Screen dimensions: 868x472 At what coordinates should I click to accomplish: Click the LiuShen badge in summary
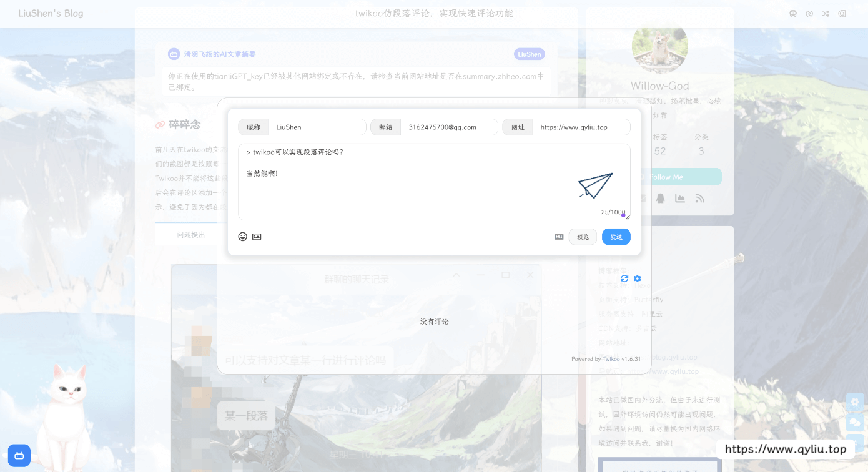coord(530,54)
